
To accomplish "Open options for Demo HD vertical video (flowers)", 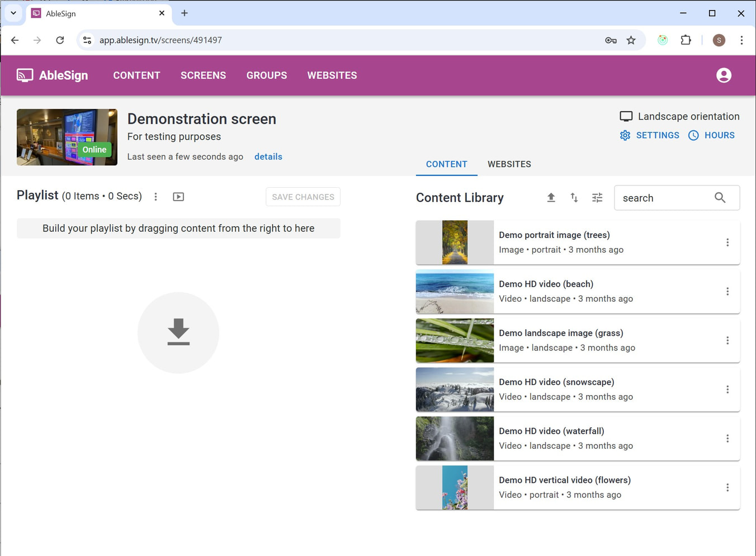I will click(x=727, y=488).
